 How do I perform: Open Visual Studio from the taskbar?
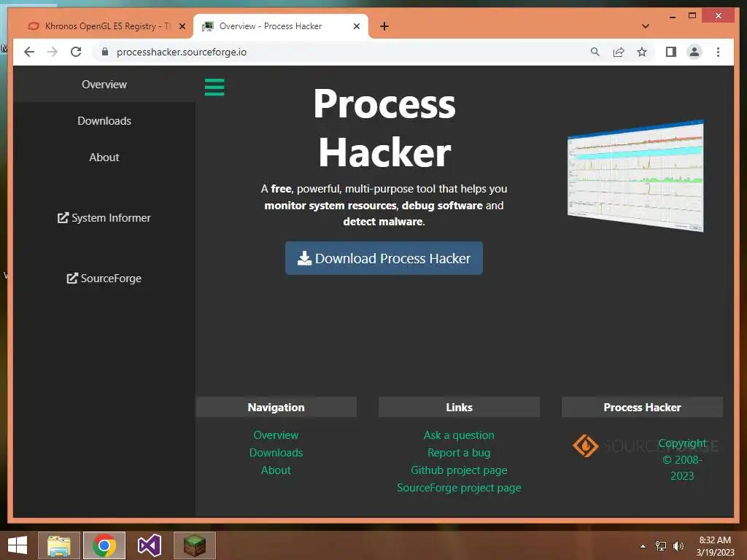pos(149,545)
